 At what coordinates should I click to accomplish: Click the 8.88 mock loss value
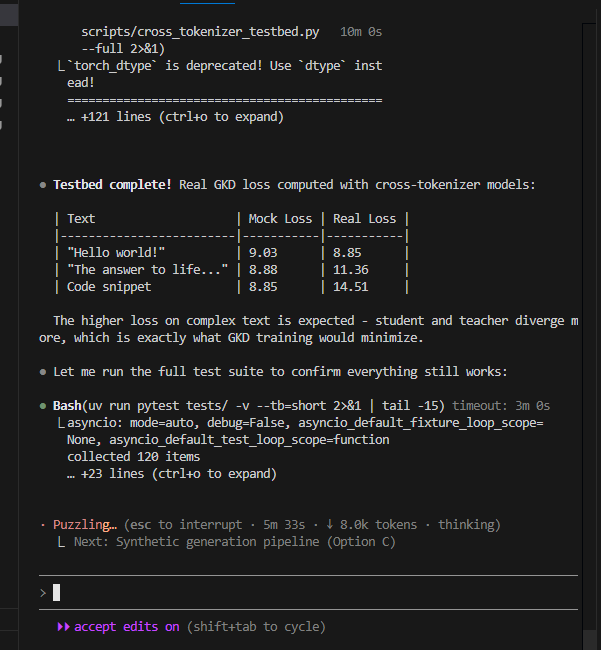[263, 269]
